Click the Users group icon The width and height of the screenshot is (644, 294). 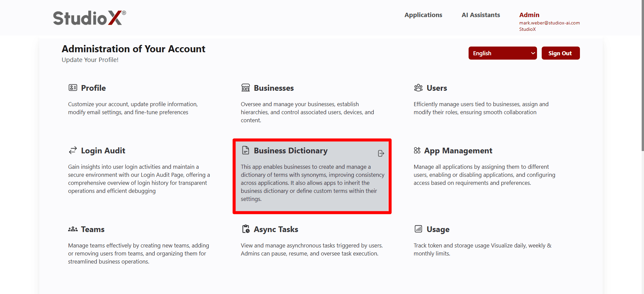click(x=418, y=88)
